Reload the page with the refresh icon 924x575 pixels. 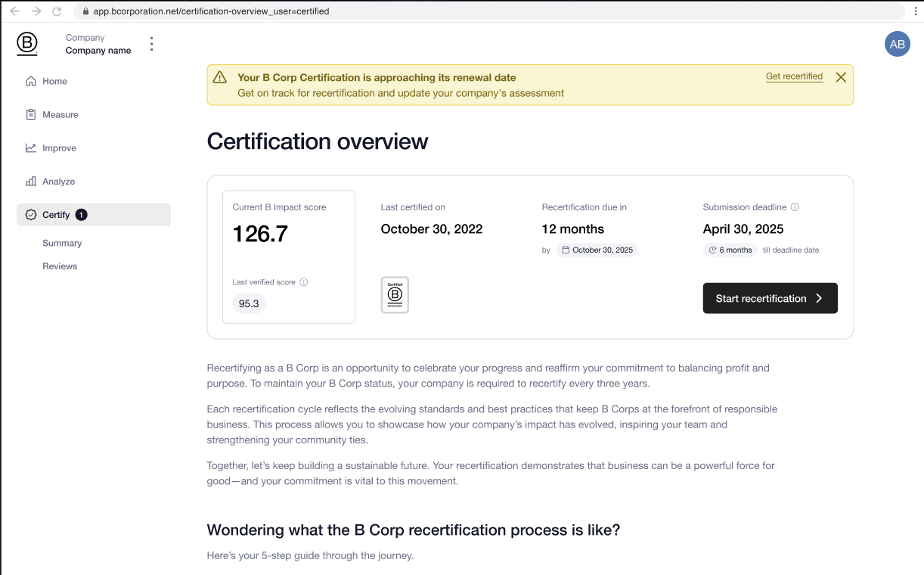click(57, 11)
